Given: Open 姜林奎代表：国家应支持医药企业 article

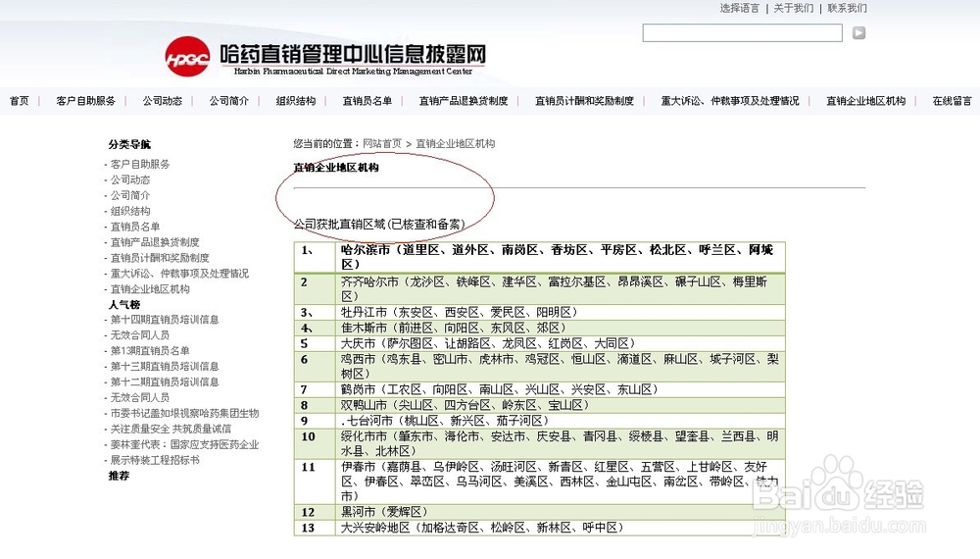Looking at the screenshot, I should coord(184,444).
